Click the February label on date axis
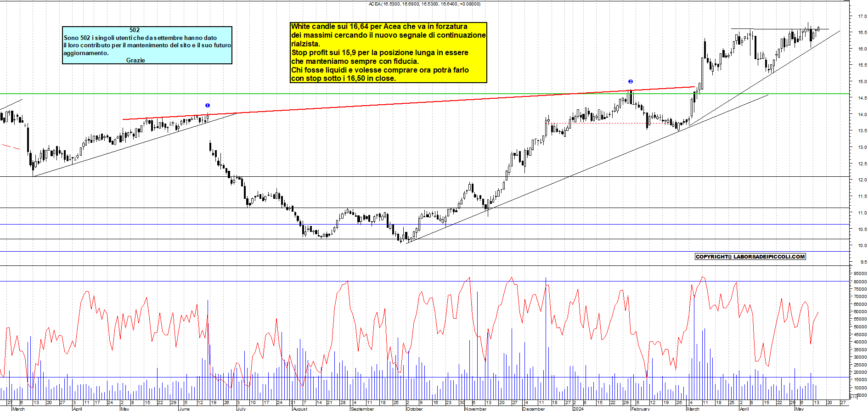868x411 pixels. [641, 409]
